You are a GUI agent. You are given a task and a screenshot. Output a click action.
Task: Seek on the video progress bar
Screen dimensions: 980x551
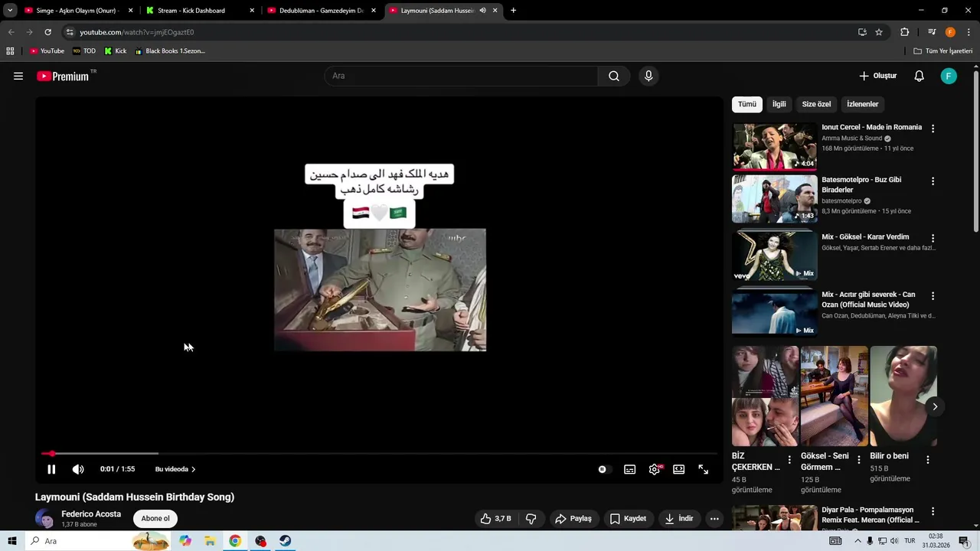pyautogui.click(x=379, y=454)
